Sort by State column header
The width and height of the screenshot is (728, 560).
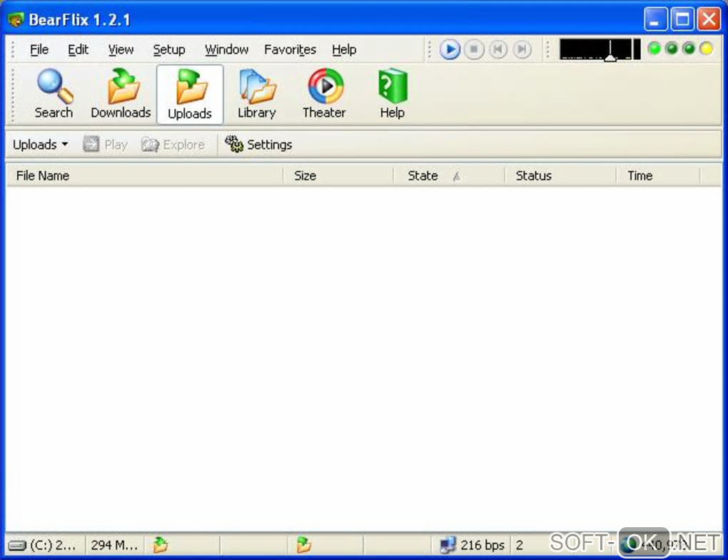tap(449, 175)
